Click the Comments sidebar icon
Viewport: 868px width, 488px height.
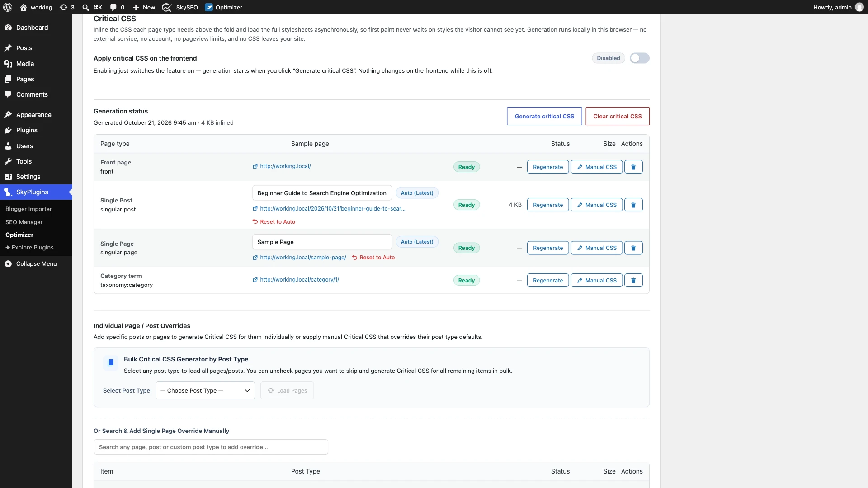pyautogui.click(x=8, y=94)
